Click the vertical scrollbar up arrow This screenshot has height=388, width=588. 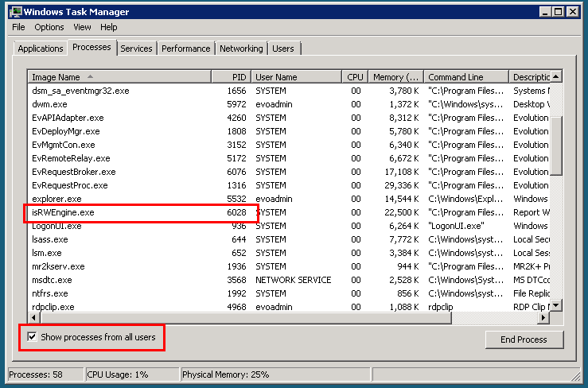(556, 77)
